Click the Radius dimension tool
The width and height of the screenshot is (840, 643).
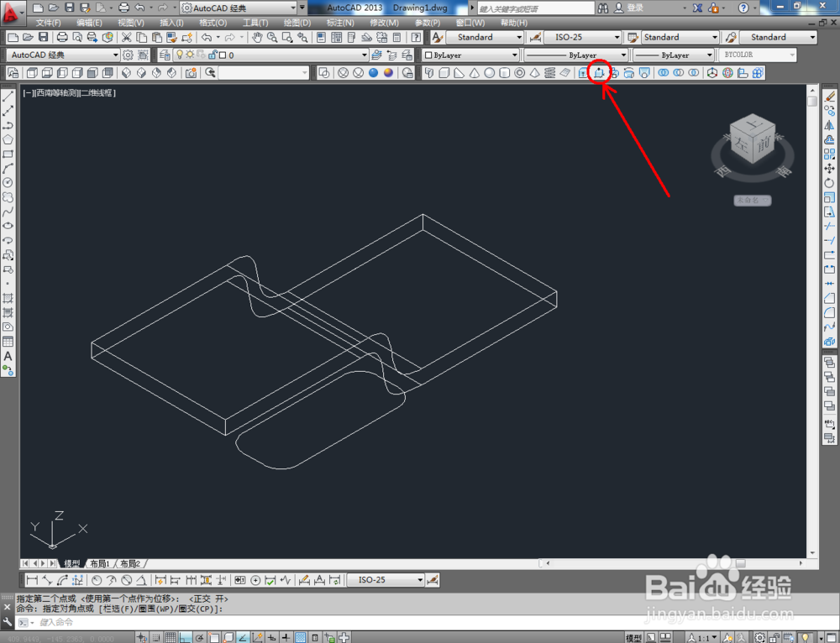click(97, 580)
